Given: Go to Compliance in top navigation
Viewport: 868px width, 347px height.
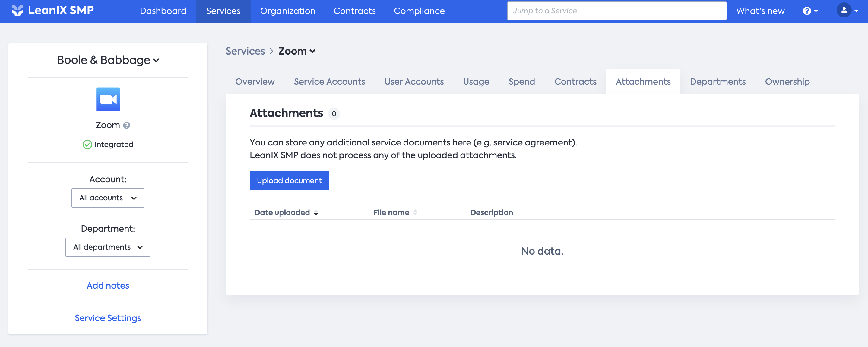Looking at the screenshot, I should (x=419, y=11).
